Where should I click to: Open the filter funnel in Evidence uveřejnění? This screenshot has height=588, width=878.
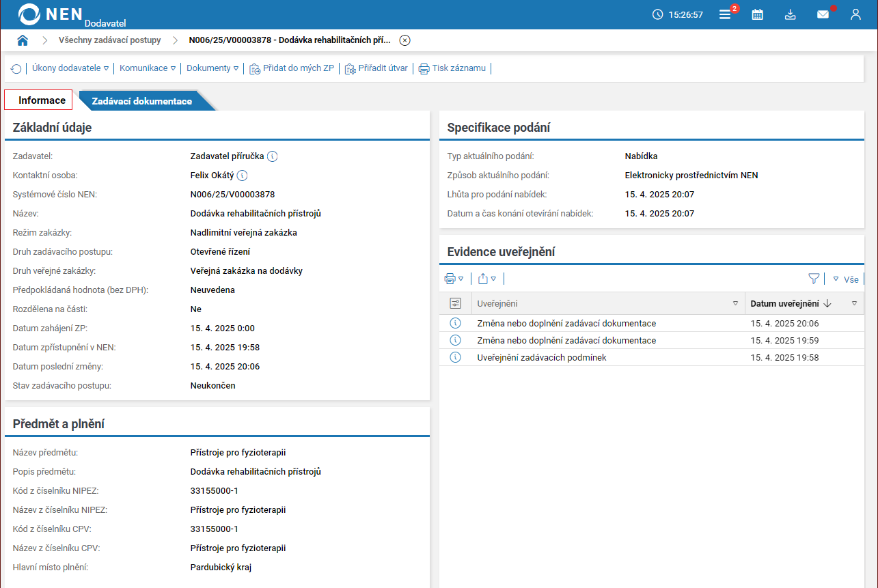click(x=813, y=279)
